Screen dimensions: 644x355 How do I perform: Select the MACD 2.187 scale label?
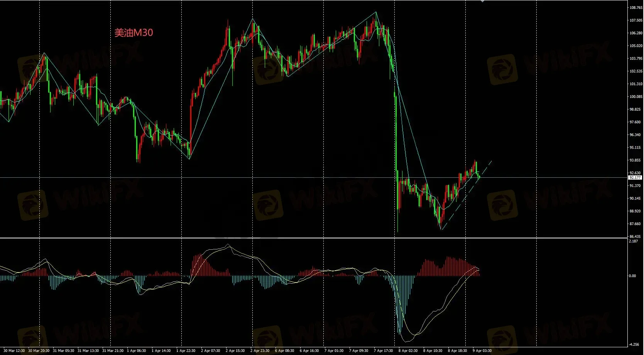pyautogui.click(x=634, y=241)
